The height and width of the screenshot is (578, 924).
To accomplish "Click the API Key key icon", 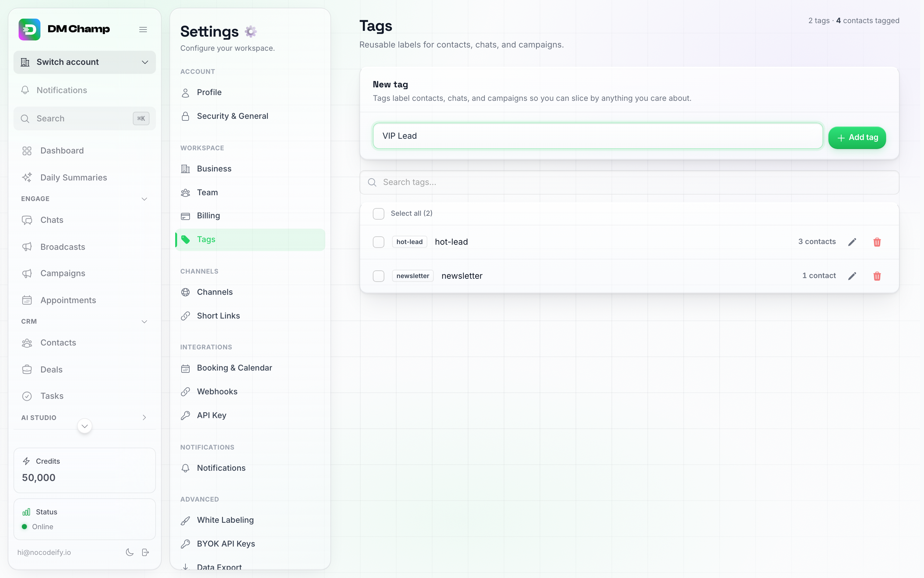I will tap(185, 416).
